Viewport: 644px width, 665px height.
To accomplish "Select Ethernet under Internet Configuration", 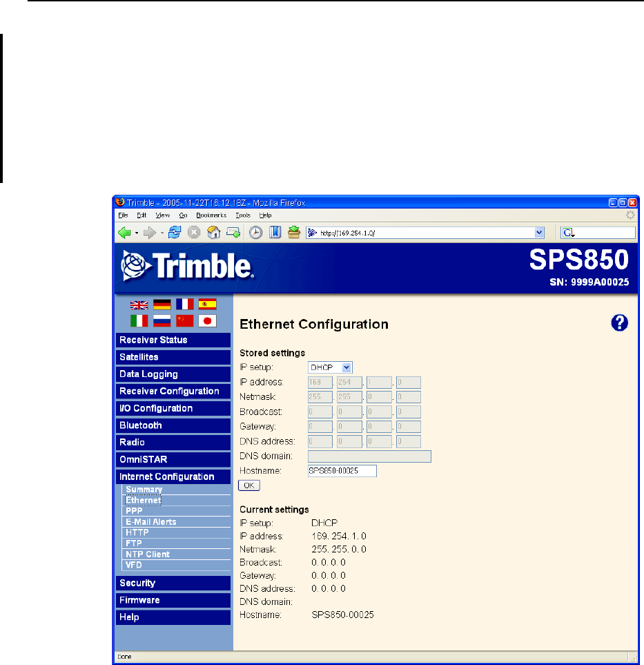I will (x=144, y=500).
